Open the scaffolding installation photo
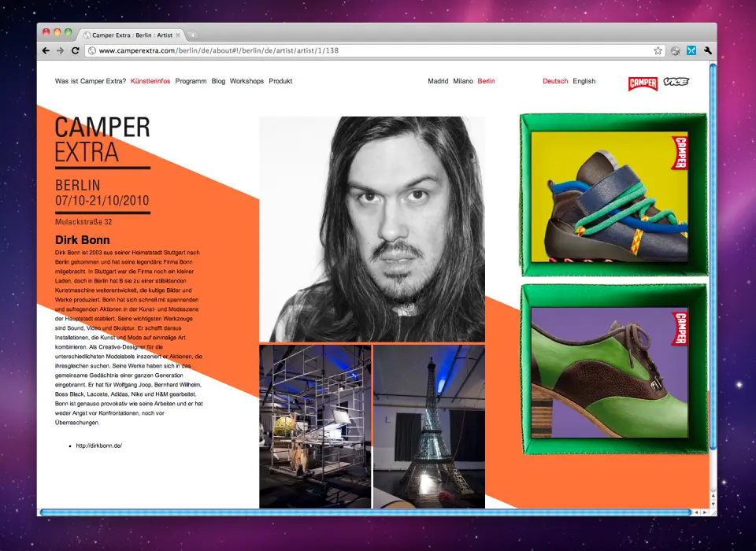The image size is (756, 551). pos(315,426)
